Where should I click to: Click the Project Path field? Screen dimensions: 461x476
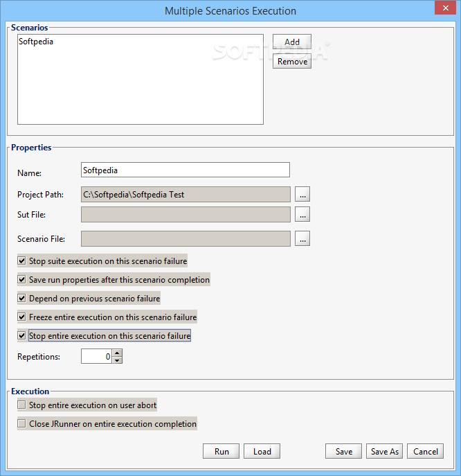pos(186,194)
